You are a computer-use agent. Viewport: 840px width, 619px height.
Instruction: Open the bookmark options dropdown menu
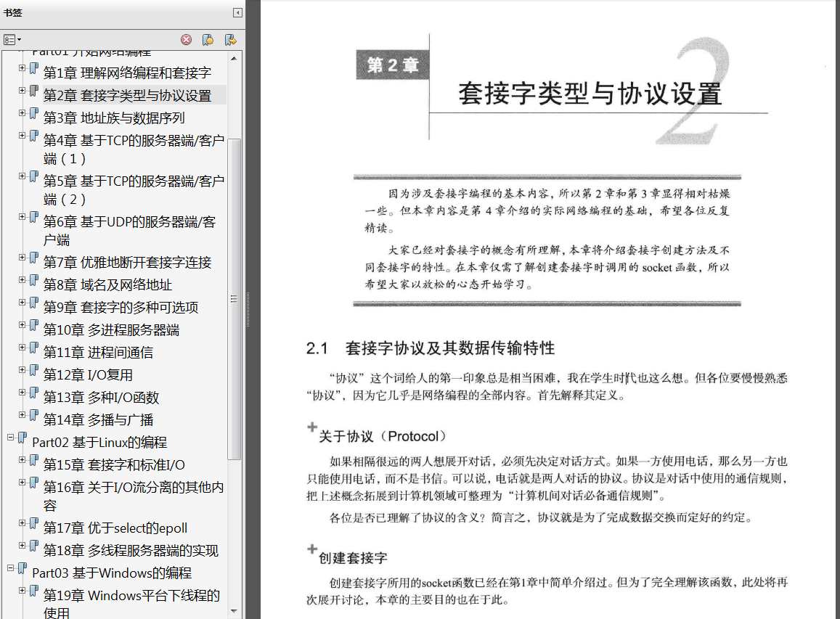click(12, 40)
